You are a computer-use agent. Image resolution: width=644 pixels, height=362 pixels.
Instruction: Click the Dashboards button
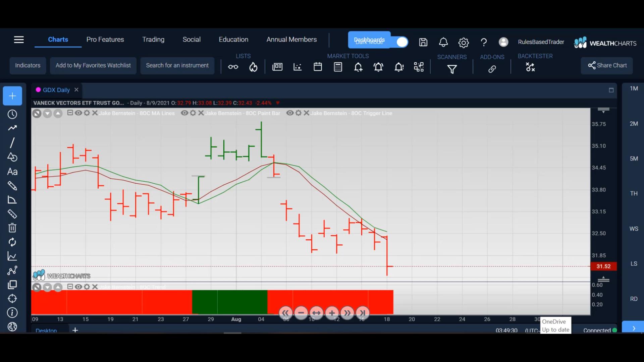pyautogui.click(x=369, y=40)
